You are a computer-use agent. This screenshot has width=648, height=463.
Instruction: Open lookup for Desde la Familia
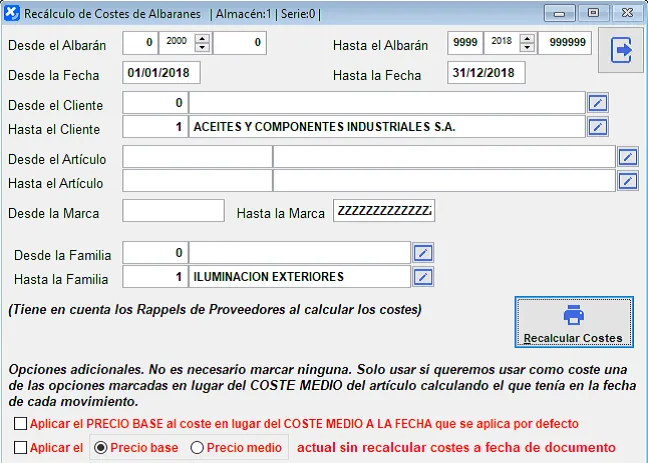423,253
